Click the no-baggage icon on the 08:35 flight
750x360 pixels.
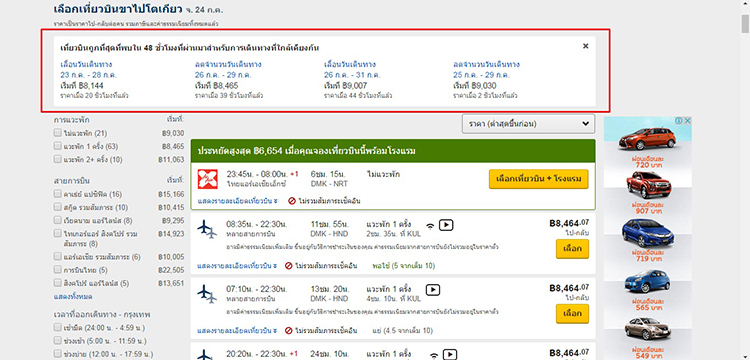pyautogui.click(x=288, y=266)
